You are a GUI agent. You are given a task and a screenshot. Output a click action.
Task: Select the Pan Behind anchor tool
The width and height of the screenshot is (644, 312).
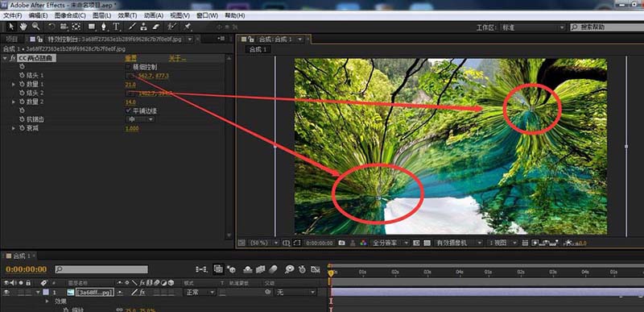[76, 27]
